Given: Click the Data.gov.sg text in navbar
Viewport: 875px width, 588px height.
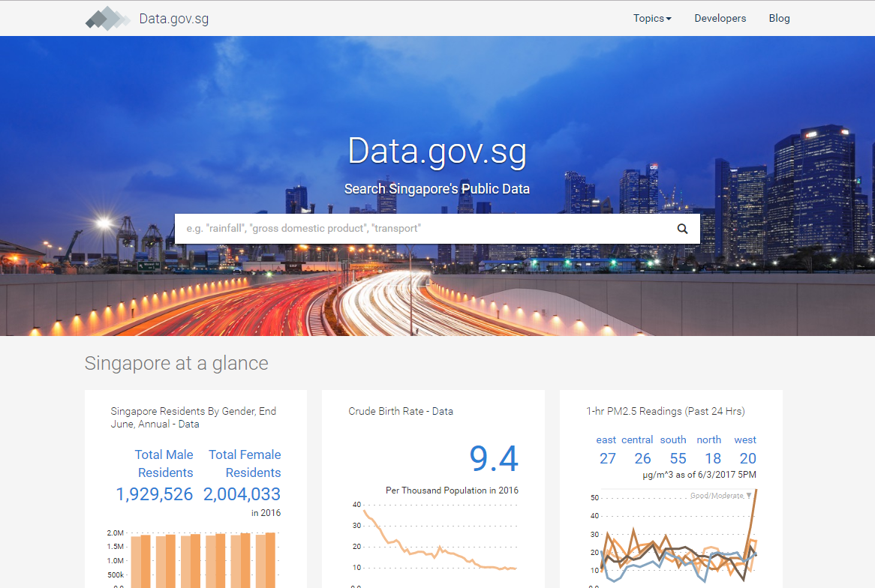Looking at the screenshot, I should click(174, 19).
